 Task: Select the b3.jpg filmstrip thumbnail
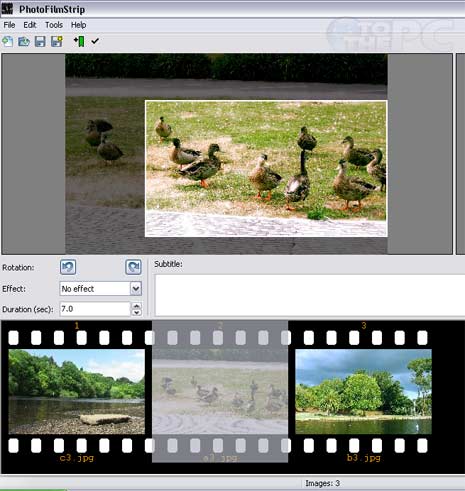click(x=363, y=392)
